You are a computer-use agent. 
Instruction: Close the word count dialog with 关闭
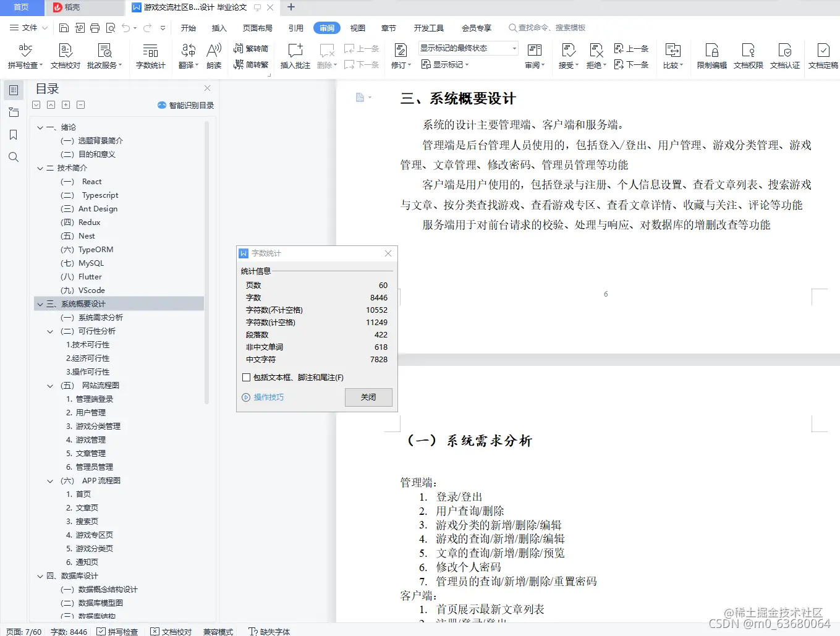(x=368, y=397)
